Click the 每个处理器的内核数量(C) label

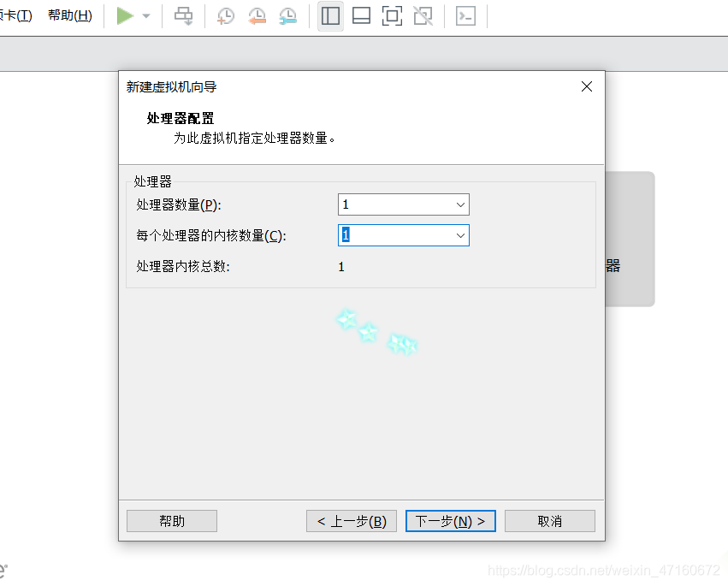211,235
